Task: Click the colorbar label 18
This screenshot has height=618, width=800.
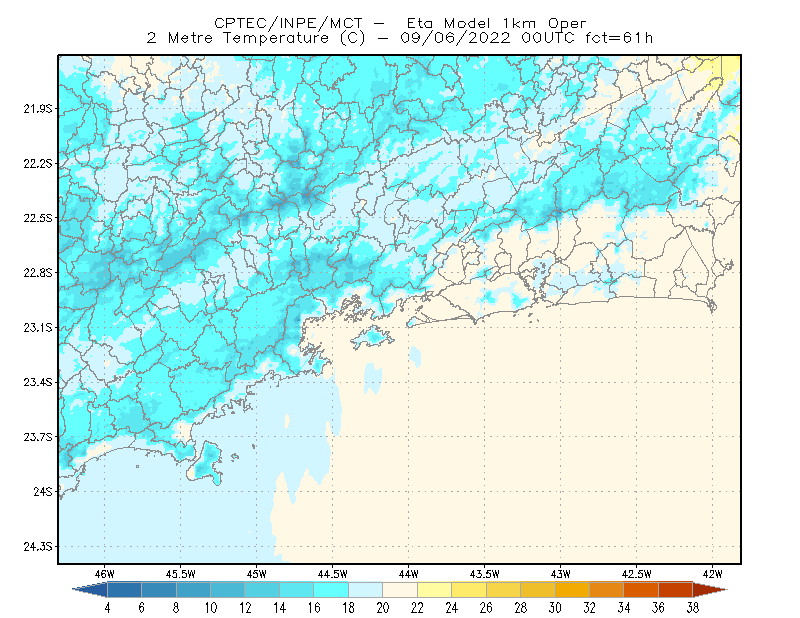Action: pyautogui.click(x=348, y=608)
